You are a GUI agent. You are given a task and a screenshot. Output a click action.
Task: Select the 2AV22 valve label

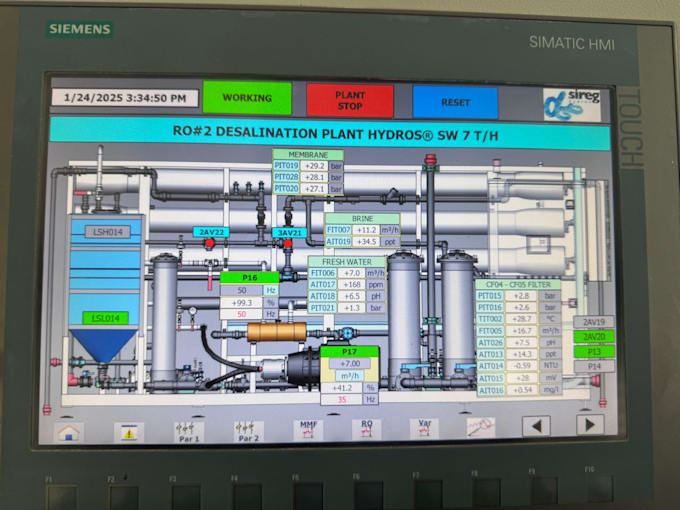tap(211, 232)
